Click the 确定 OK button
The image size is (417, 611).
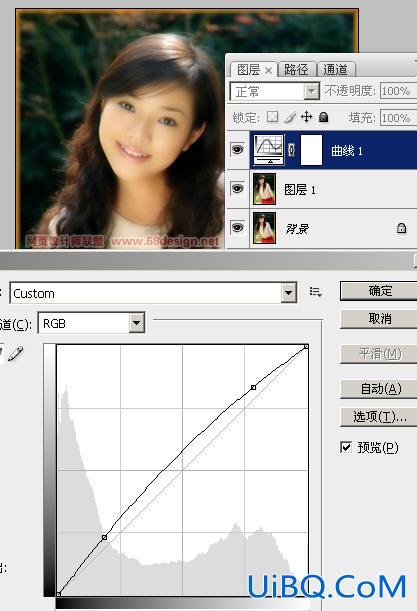pos(380,291)
